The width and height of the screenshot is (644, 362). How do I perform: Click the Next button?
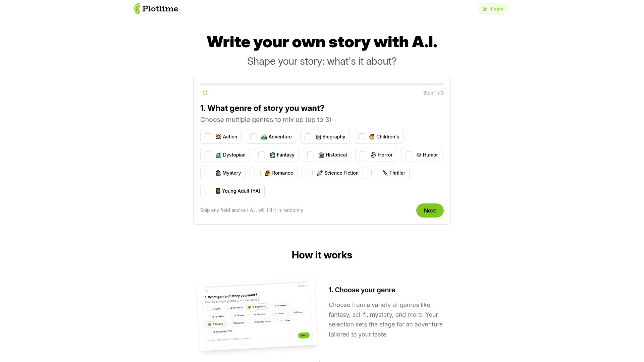click(429, 210)
